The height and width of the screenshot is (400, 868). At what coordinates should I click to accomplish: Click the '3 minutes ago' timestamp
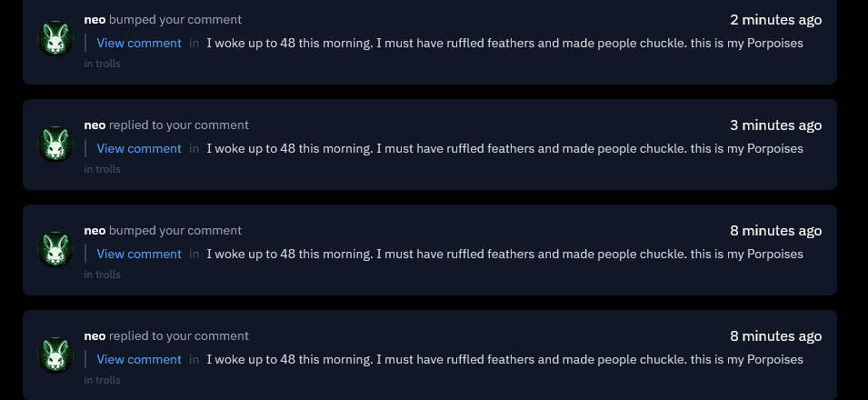click(x=775, y=125)
